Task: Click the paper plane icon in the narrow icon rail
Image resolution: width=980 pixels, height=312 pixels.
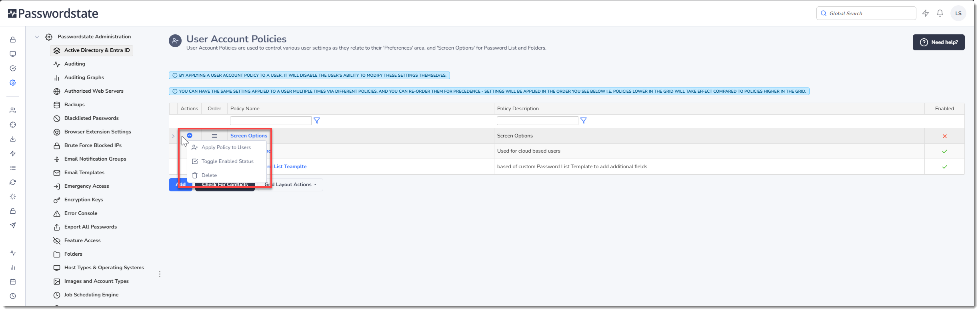Action: pos(13,225)
